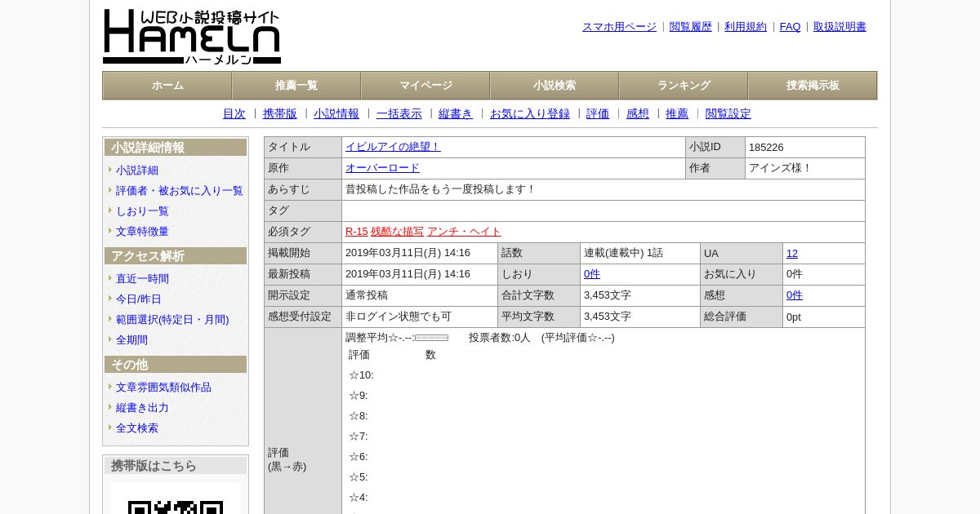Click the 小説詳細情報 sidebar header
Screen dimensions: 980x514
pyautogui.click(x=176, y=148)
